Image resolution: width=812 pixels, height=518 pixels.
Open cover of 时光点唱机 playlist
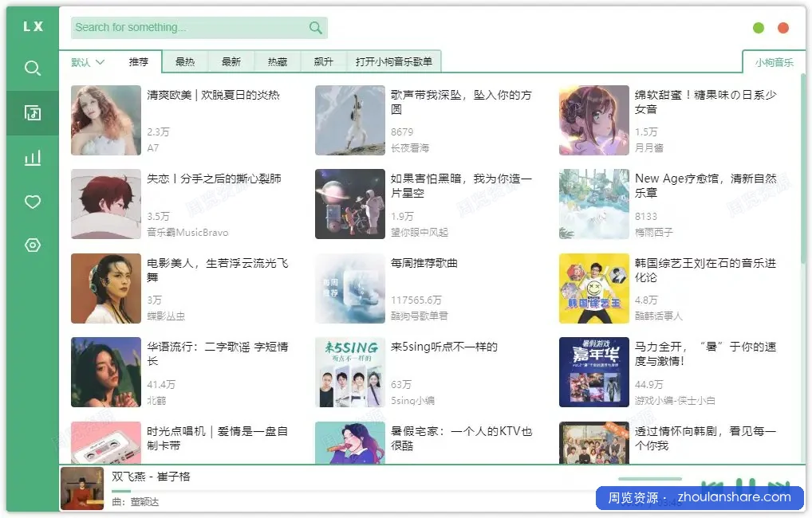[x=105, y=442]
